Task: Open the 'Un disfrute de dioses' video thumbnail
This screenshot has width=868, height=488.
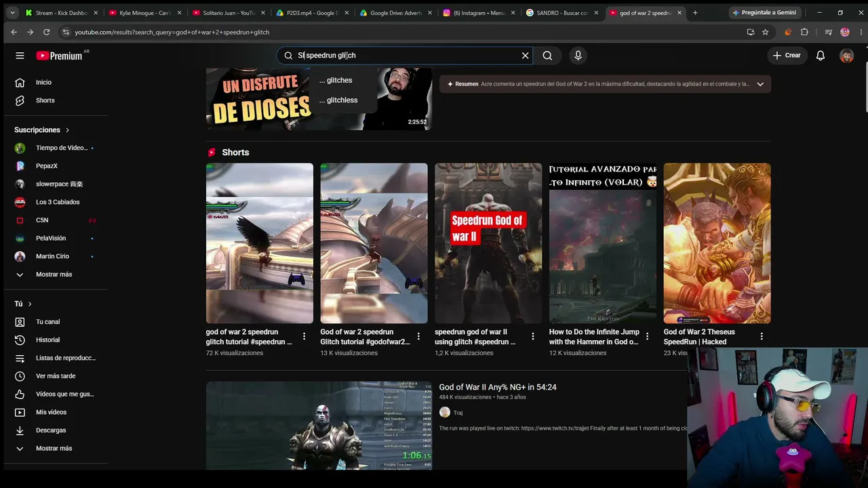Action: [x=319, y=99]
